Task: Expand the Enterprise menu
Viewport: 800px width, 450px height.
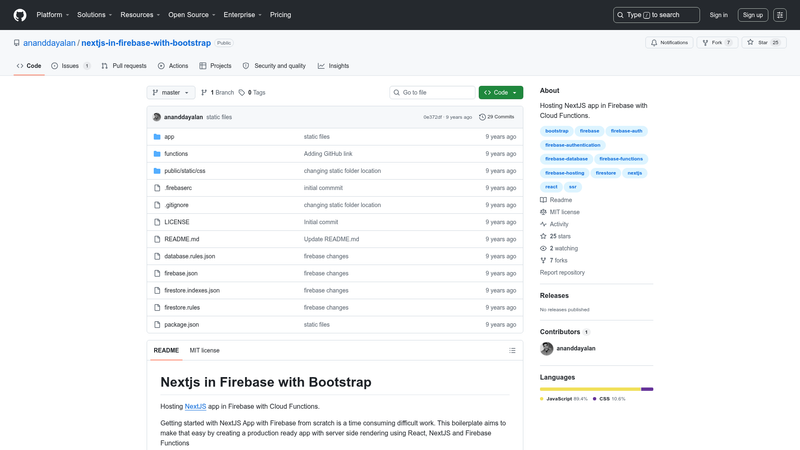Action: tap(242, 15)
